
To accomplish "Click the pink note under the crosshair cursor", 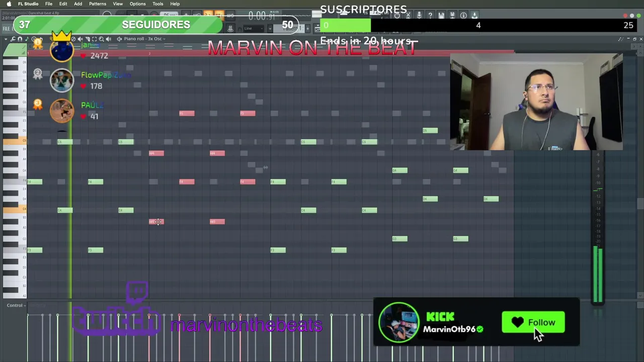I will (x=156, y=222).
